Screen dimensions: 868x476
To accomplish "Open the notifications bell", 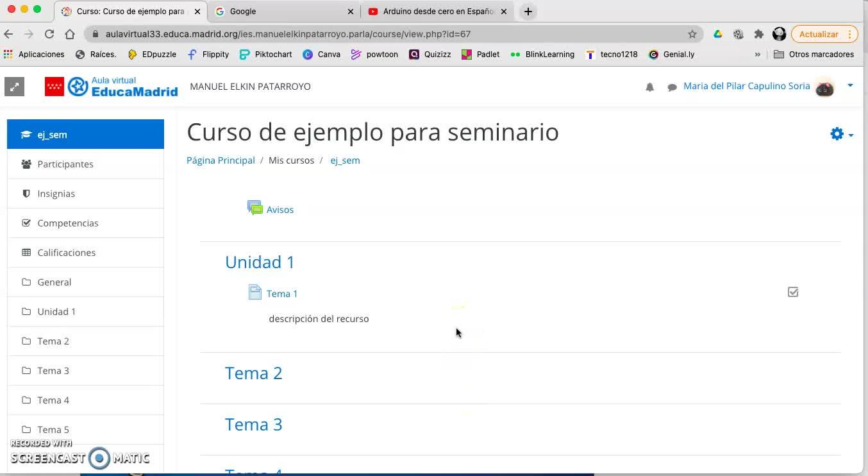I will pyautogui.click(x=649, y=87).
